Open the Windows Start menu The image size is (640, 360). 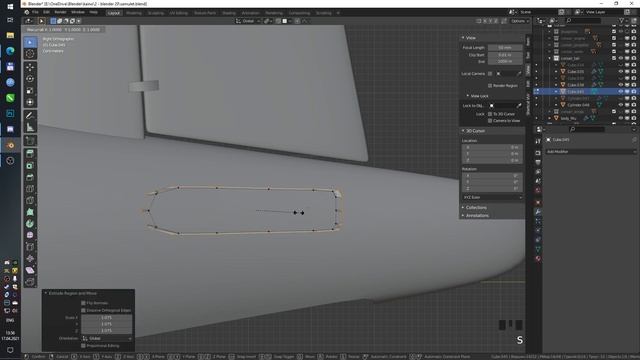click(x=10, y=6)
